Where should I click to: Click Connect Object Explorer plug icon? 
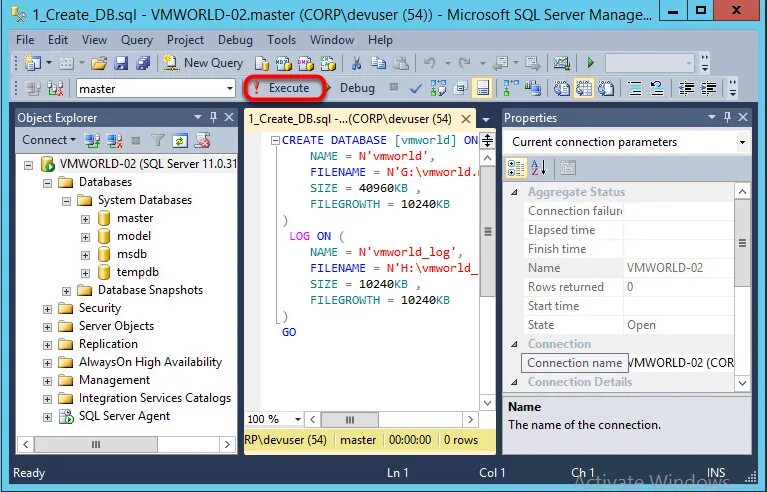(x=92, y=141)
